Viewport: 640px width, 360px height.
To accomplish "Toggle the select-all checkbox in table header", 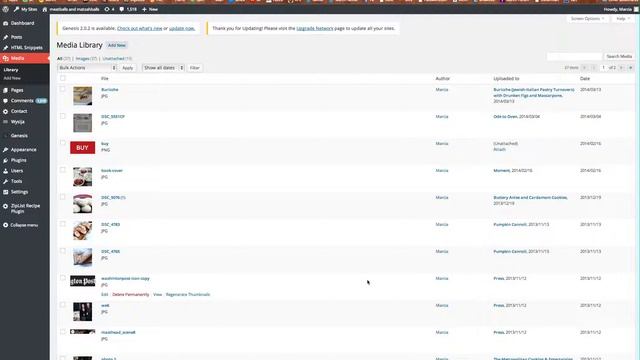I will click(x=62, y=78).
